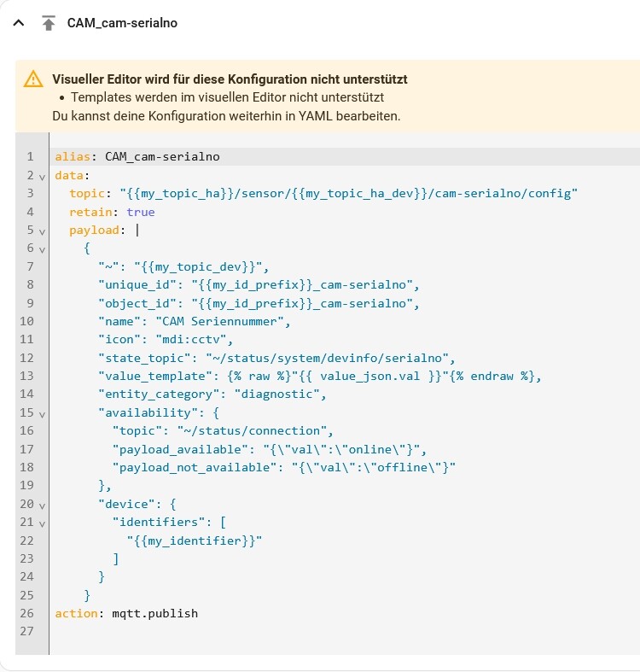This screenshot has width=640, height=672.
Task: Click the publish arrow icon beside the title
Action: pos(49,23)
